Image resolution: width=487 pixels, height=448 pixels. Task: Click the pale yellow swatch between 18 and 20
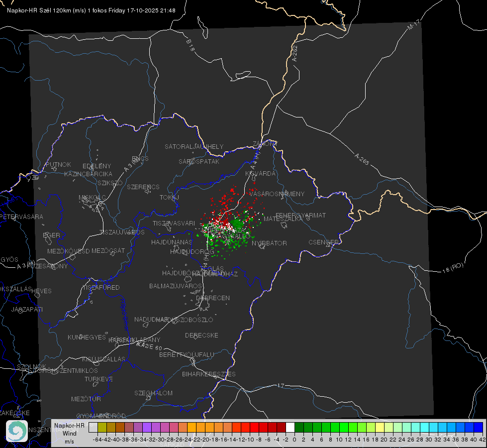click(x=380, y=427)
